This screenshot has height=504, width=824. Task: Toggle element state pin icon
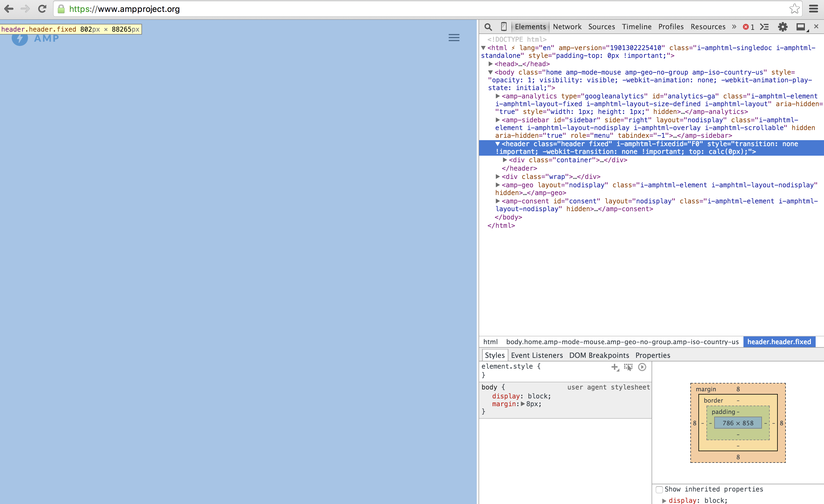[x=628, y=367]
